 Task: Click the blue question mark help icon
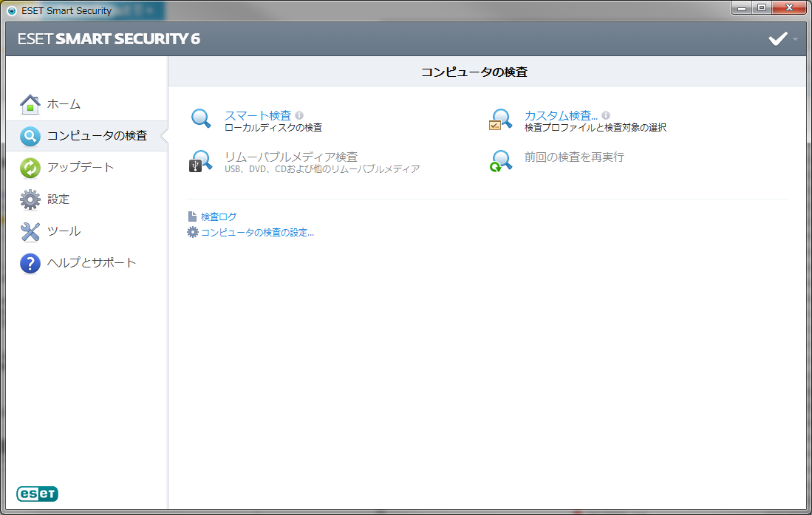tap(30, 263)
